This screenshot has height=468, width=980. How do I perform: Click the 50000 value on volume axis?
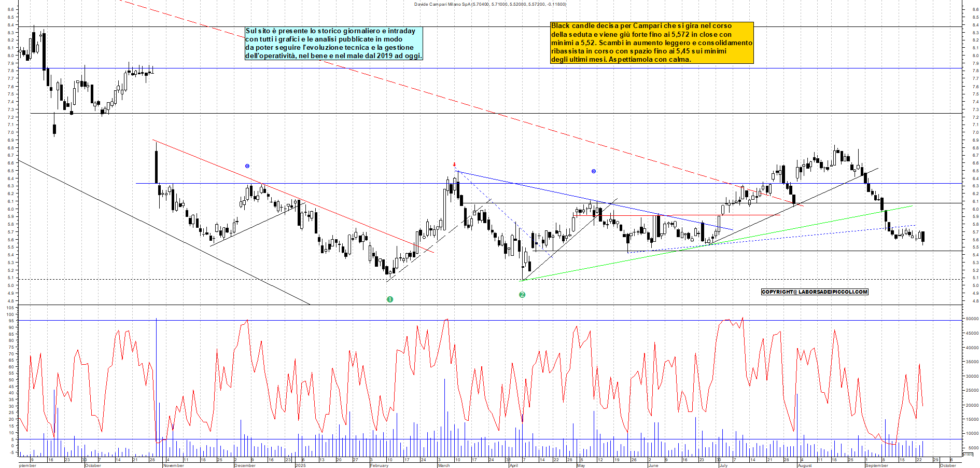click(973, 319)
